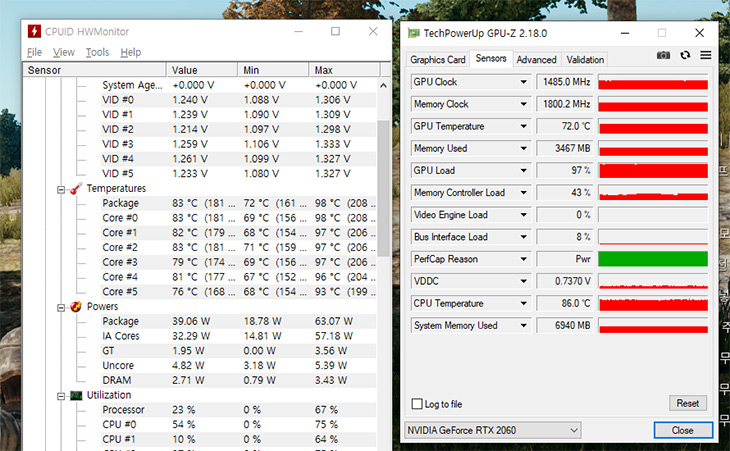Open the GPU Load sensor dropdown
The image size is (730, 451).
pos(523,170)
